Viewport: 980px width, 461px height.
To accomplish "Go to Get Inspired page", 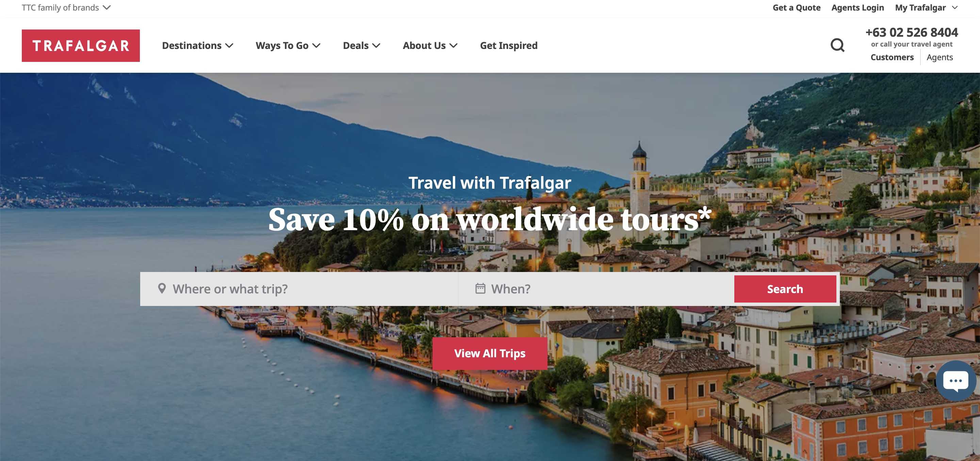I will [509, 46].
